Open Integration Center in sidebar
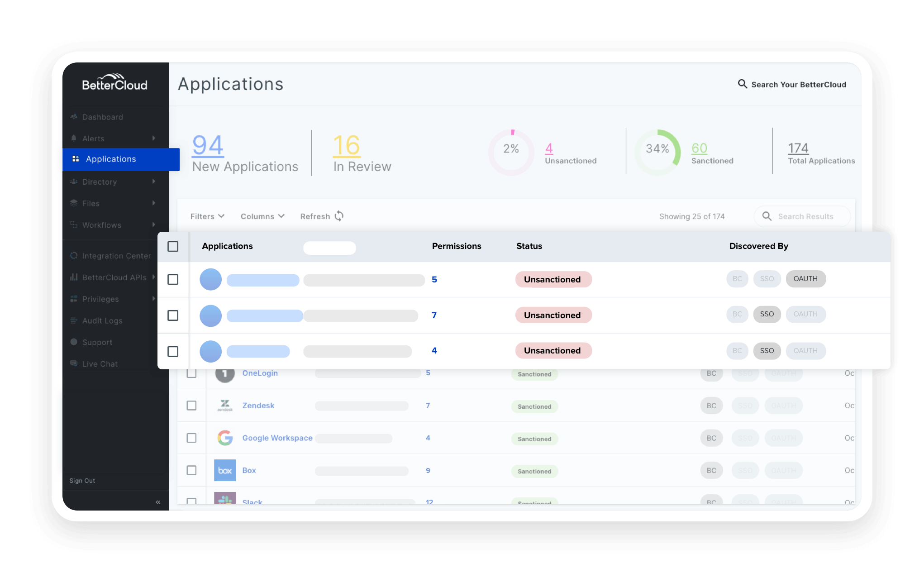924x573 pixels. (x=116, y=256)
